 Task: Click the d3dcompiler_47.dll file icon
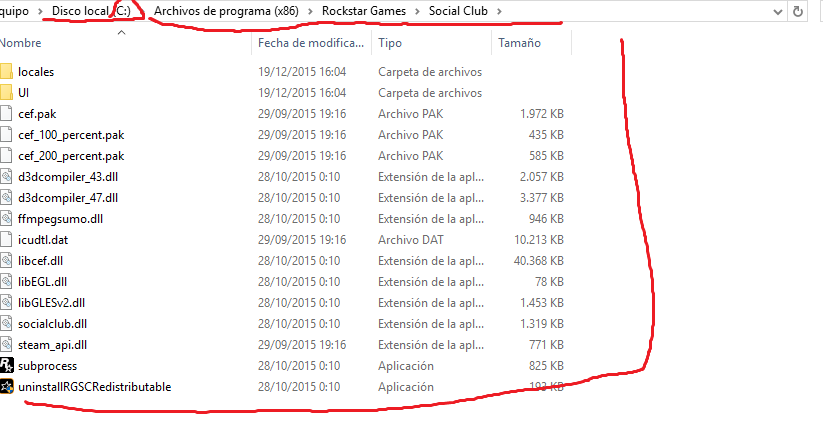[6, 197]
